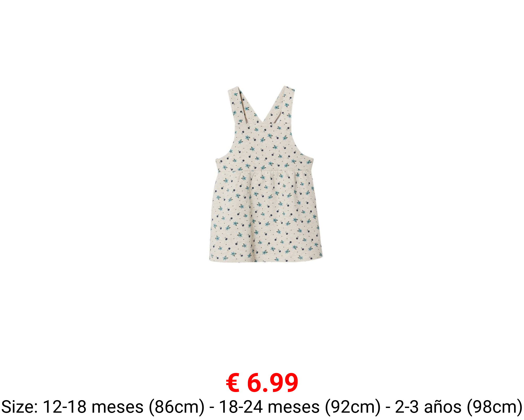
Task: Click the "6" digit in the price
Action: click(x=255, y=383)
